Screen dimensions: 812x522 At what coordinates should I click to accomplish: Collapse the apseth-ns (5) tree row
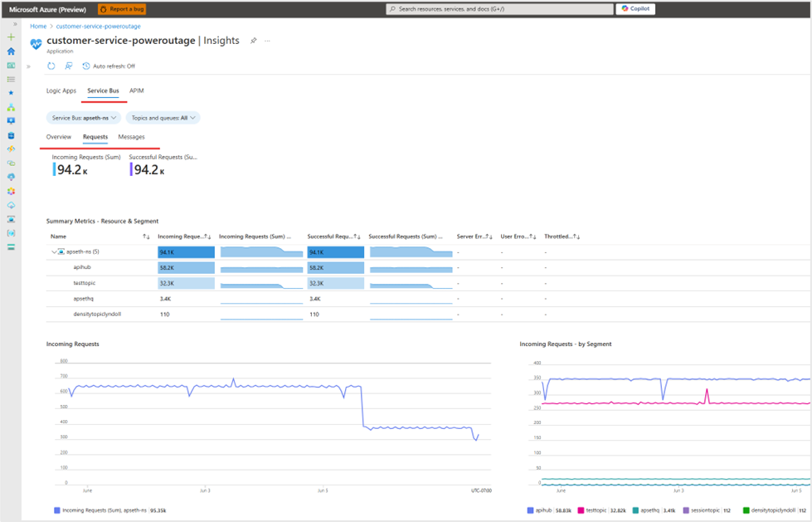pos(54,252)
